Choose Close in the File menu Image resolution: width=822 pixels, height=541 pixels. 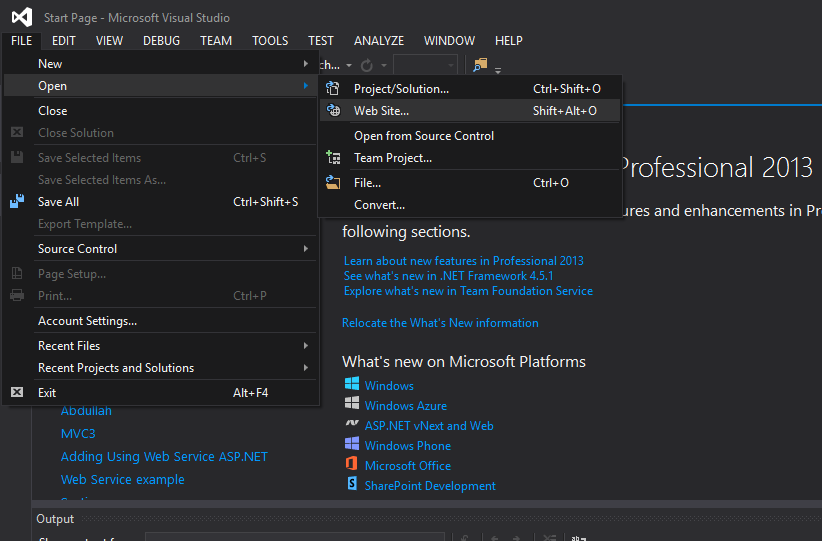160,111
